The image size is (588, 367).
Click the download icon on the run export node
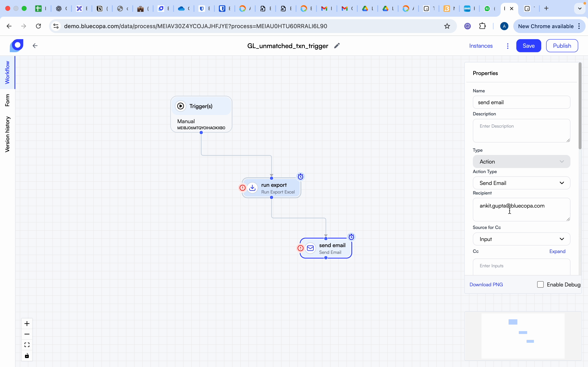[x=252, y=188]
